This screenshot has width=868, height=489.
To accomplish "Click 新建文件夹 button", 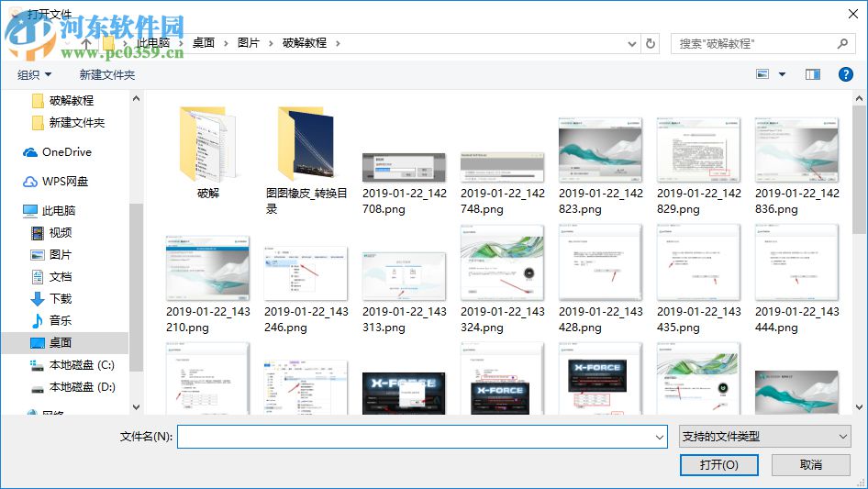I will (107, 74).
